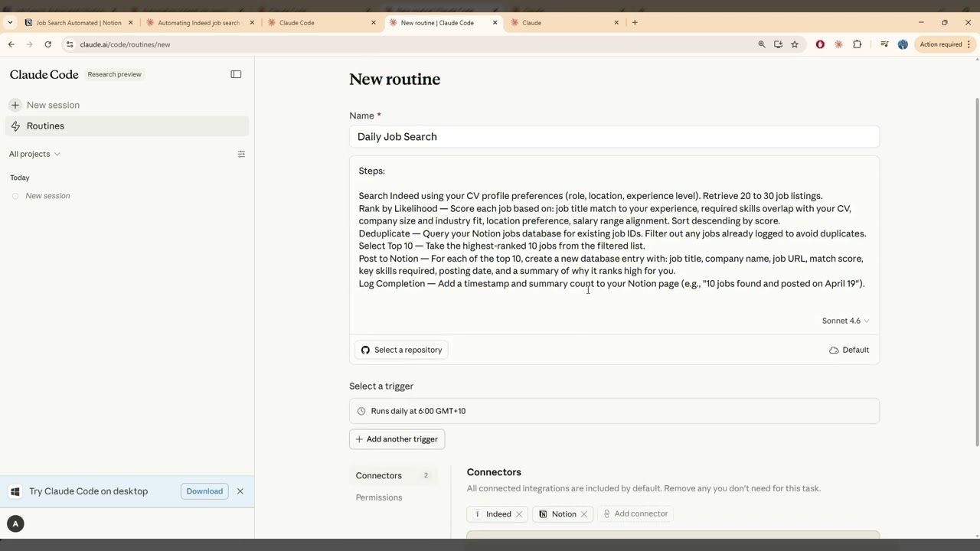Click the Windows icon in desktop banner
Screen dimensions: 980x551
pyautogui.click(x=15, y=491)
